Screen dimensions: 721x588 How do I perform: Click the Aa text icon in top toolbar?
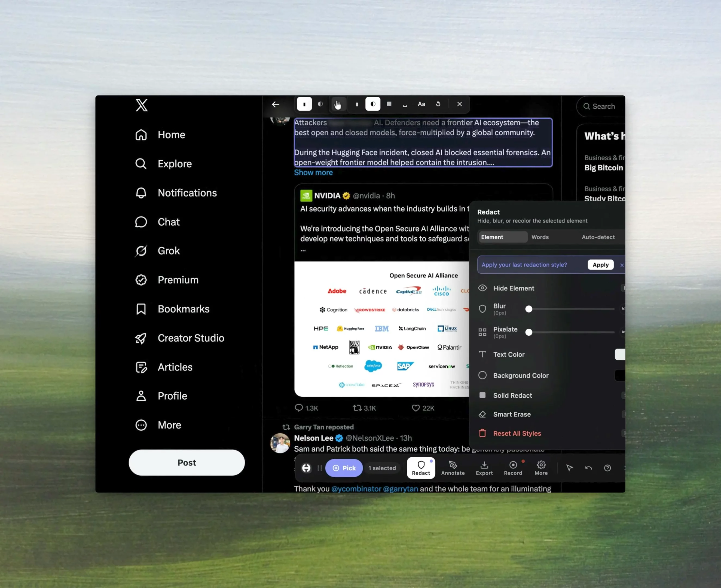click(x=421, y=104)
